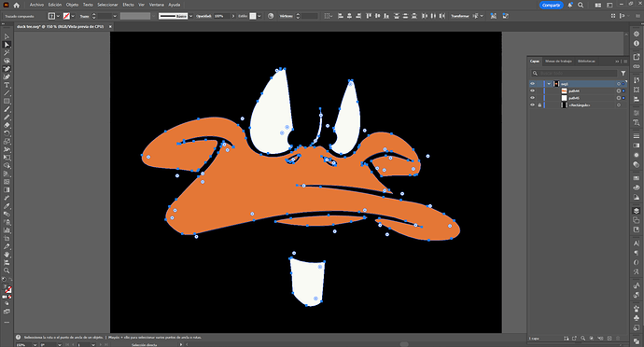
Task: Toggle visibility of path45 sublayer
Action: coord(532,98)
